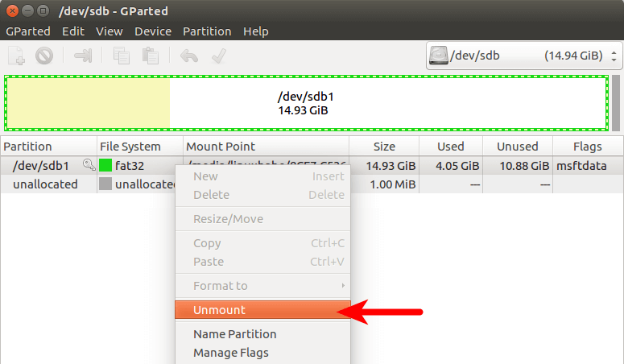Click the copy partition toolbar icon
Viewport: 624px width, 364px height.
122,56
